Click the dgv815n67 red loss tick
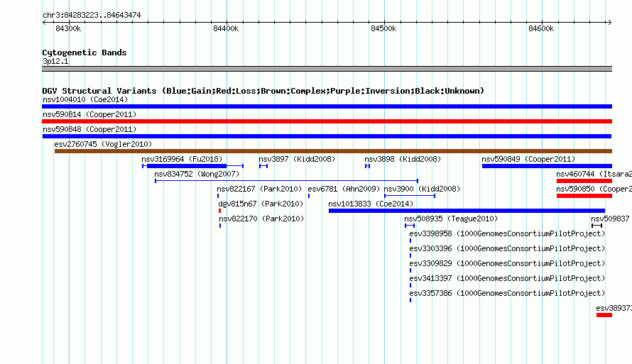 tap(219, 211)
